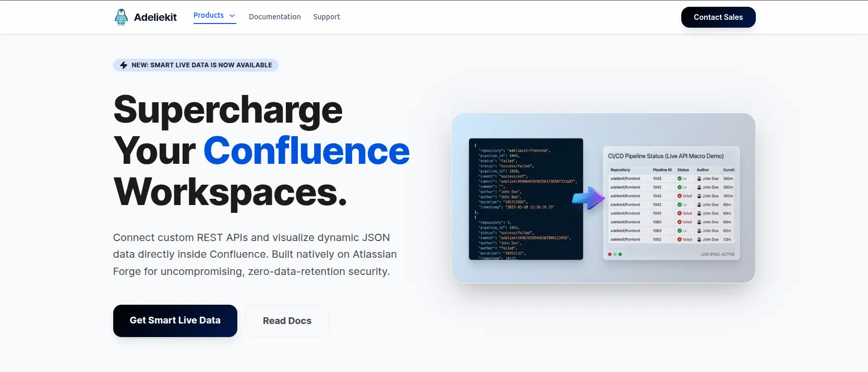Go to the Documentation page
This screenshot has width=868, height=372.
275,17
